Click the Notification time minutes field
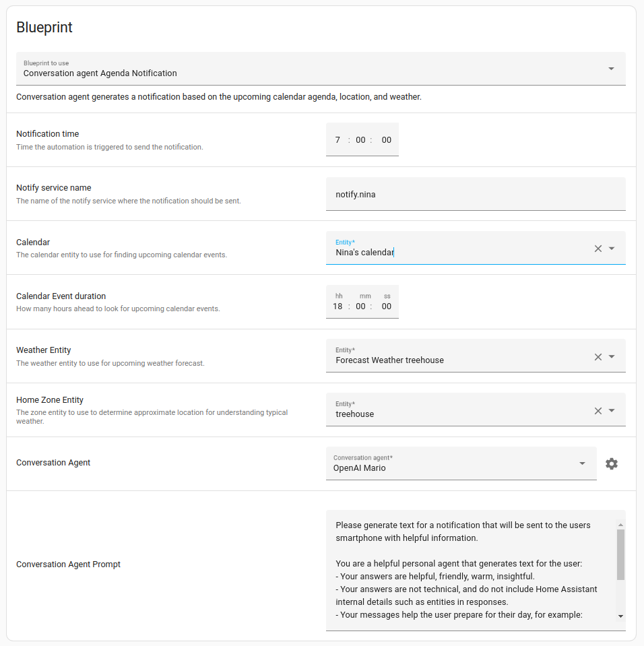Screen dimensions: 644x646 [x=360, y=140]
